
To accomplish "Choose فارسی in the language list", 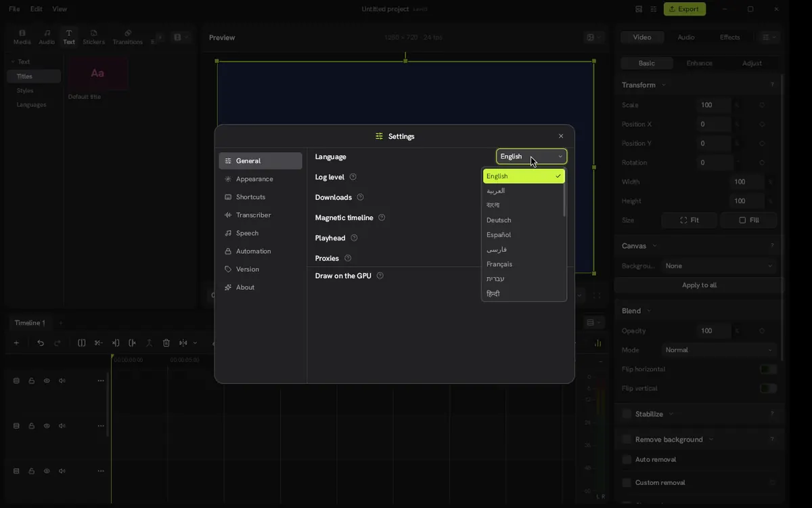I will 524,250.
